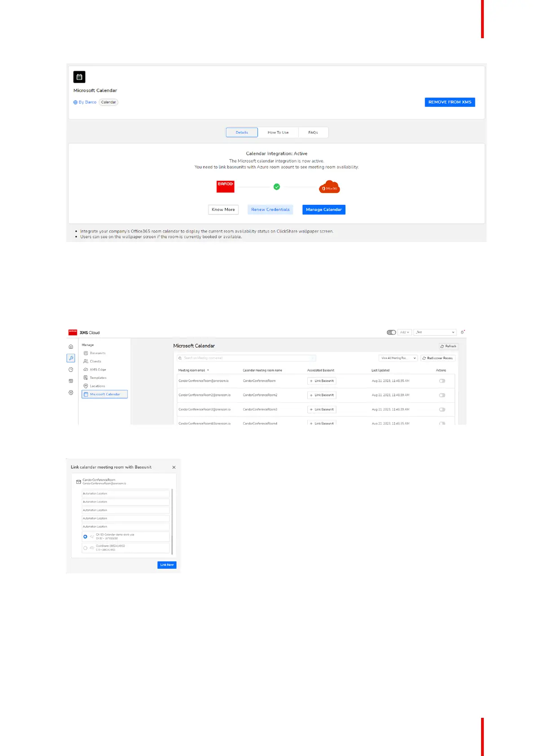Link Baseunit for CandorConferenceRoom row
The height and width of the screenshot is (756, 535).
click(322, 381)
